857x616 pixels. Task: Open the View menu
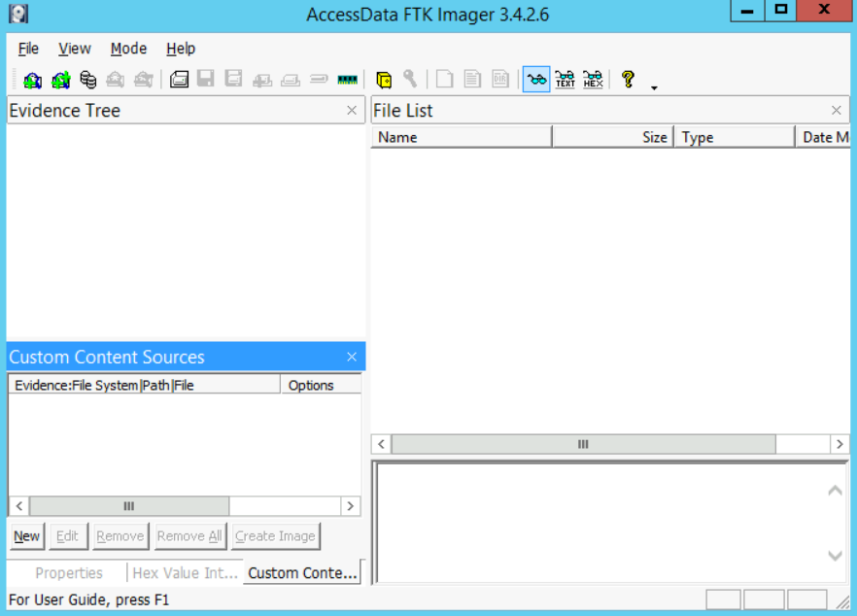74,49
